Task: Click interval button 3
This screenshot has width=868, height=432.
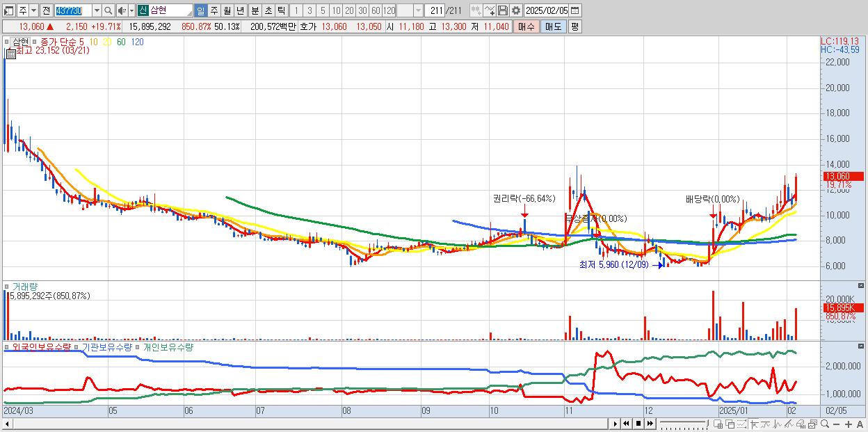Action: tap(310, 10)
